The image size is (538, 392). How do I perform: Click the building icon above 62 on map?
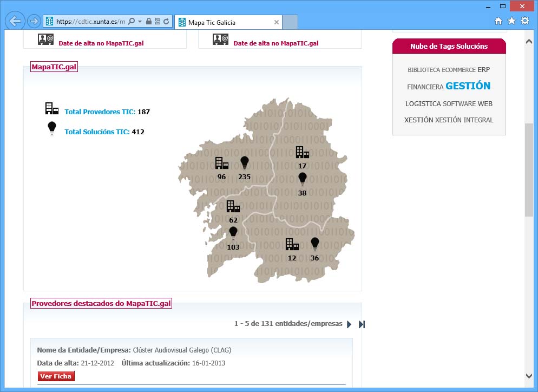point(233,206)
